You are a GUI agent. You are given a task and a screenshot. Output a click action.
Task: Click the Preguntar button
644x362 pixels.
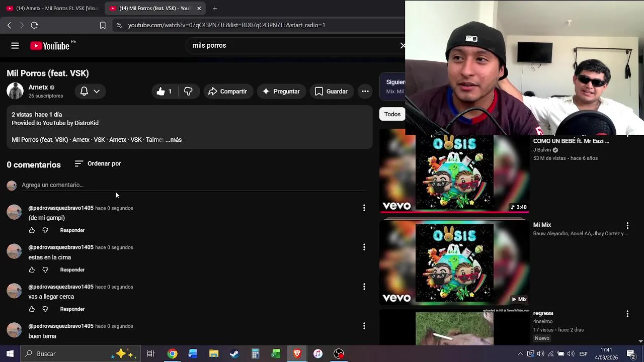coord(281,92)
